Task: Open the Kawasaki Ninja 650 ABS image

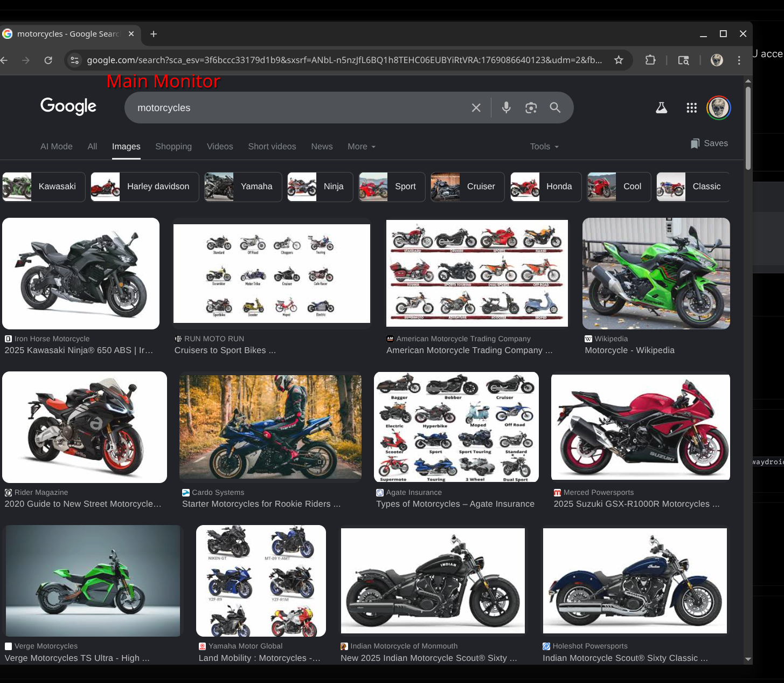Action: (x=81, y=273)
